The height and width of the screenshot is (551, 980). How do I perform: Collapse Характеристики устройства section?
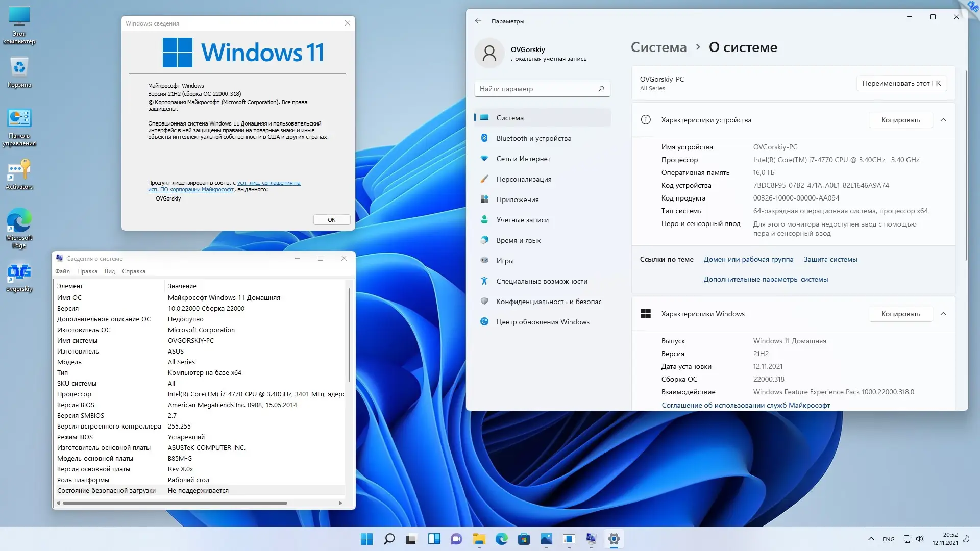click(x=943, y=120)
